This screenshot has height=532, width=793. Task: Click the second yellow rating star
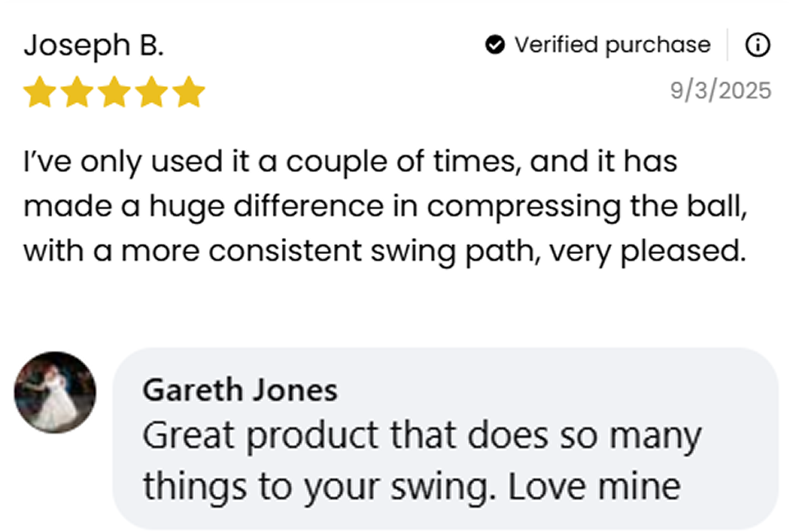click(77, 92)
